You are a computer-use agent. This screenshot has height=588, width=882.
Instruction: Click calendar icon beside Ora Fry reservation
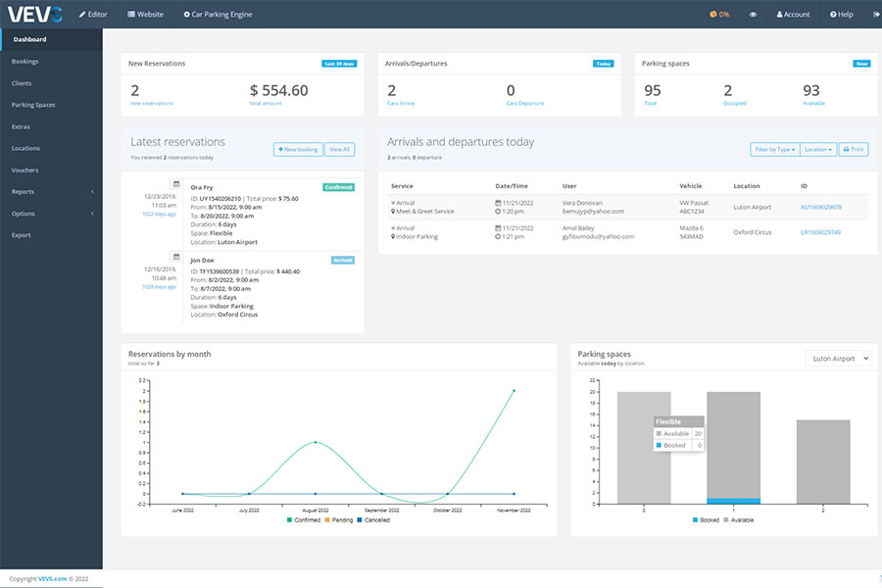tap(176, 184)
